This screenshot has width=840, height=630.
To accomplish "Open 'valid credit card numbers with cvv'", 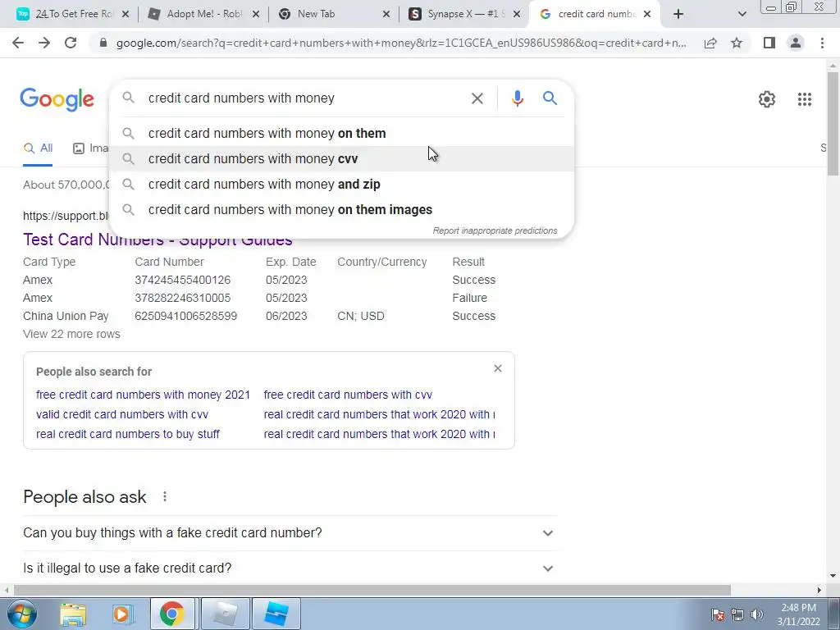I will pyautogui.click(x=122, y=414).
